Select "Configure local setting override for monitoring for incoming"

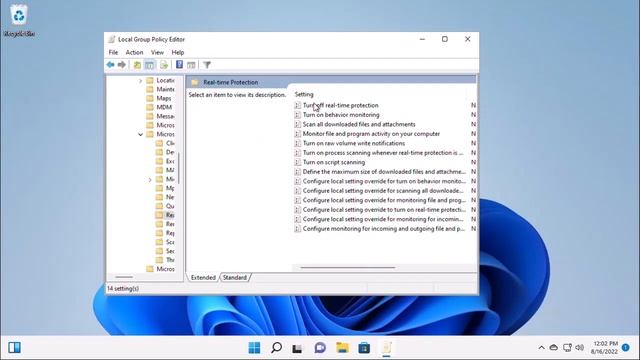point(383,219)
